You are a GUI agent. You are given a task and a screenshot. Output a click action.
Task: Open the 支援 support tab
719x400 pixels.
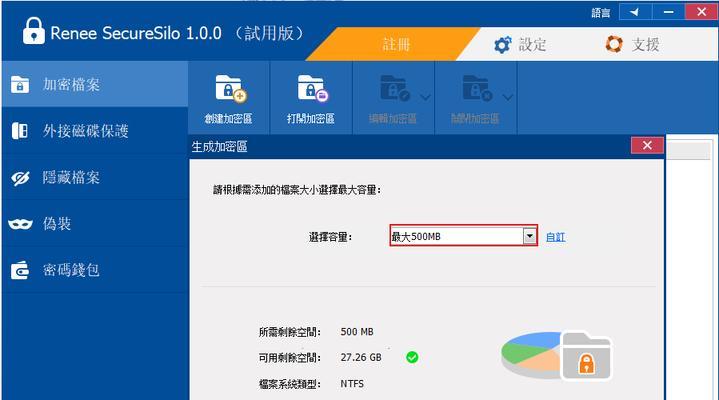[632, 44]
